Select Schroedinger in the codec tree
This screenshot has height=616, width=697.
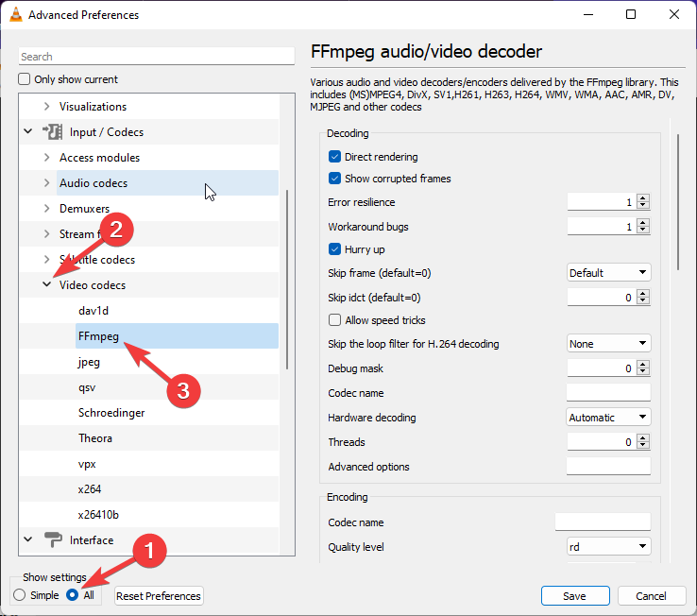[x=111, y=413]
